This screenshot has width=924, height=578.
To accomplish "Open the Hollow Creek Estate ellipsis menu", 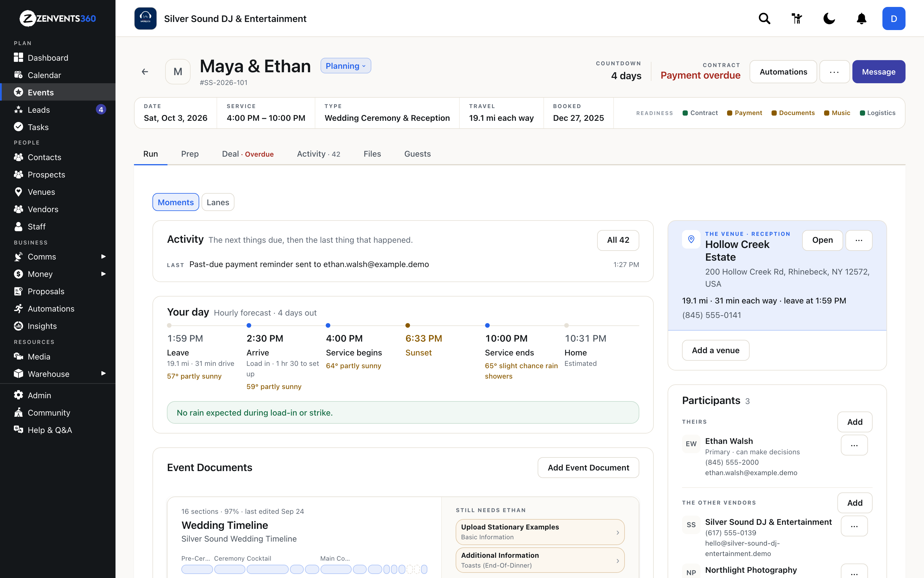I will [859, 240].
